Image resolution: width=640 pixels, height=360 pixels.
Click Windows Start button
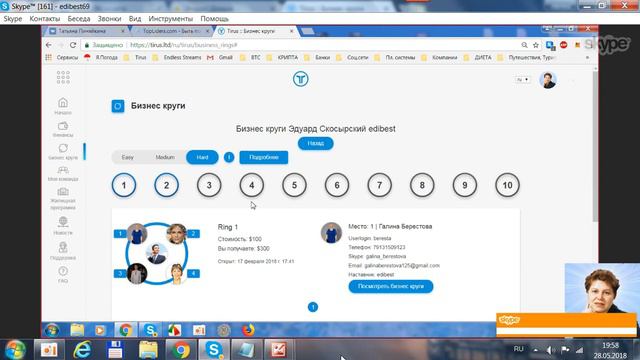(x=15, y=350)
